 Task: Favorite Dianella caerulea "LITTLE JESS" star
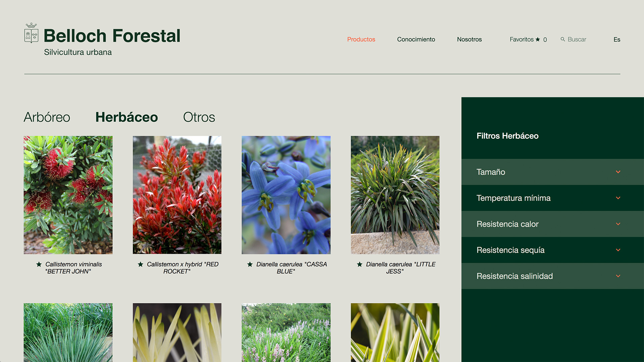[360, 264]
